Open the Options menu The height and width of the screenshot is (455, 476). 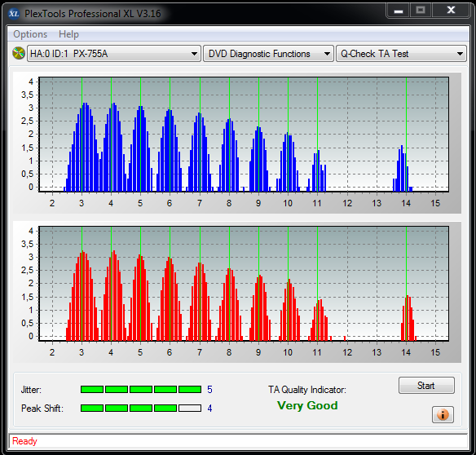[30, 34]
